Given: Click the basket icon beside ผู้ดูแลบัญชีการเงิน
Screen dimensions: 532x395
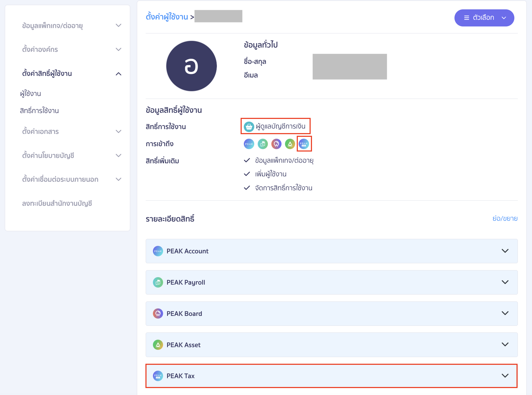Looking at the screenshot, I should point(249,127).
